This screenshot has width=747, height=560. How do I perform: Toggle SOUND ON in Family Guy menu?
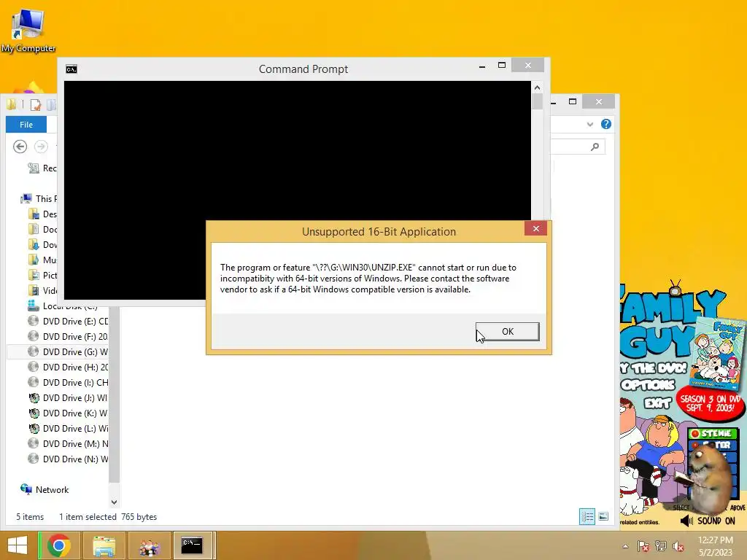(x=708, y=521)
